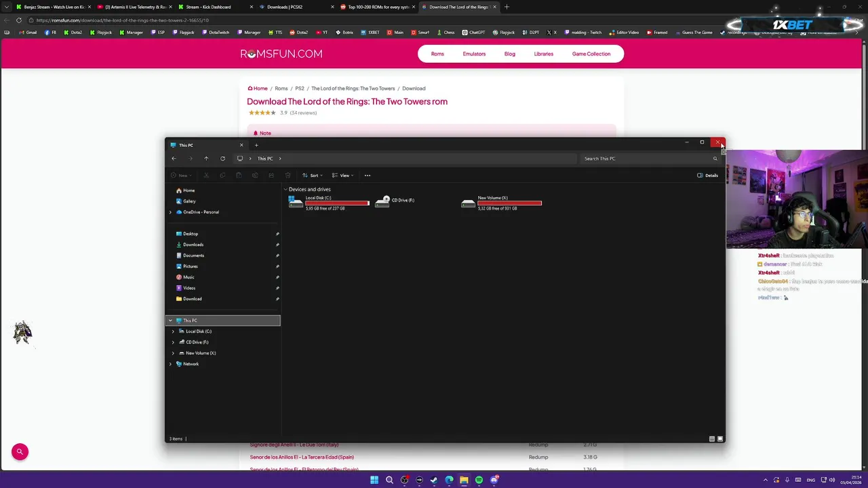The width and height of the screenshot is (868, 488).
Task: Click the PC icon in address bar
Action: [240, 159]
